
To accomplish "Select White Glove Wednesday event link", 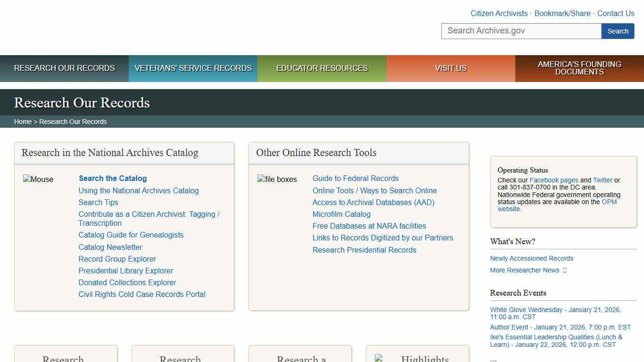I will point(555,310).
